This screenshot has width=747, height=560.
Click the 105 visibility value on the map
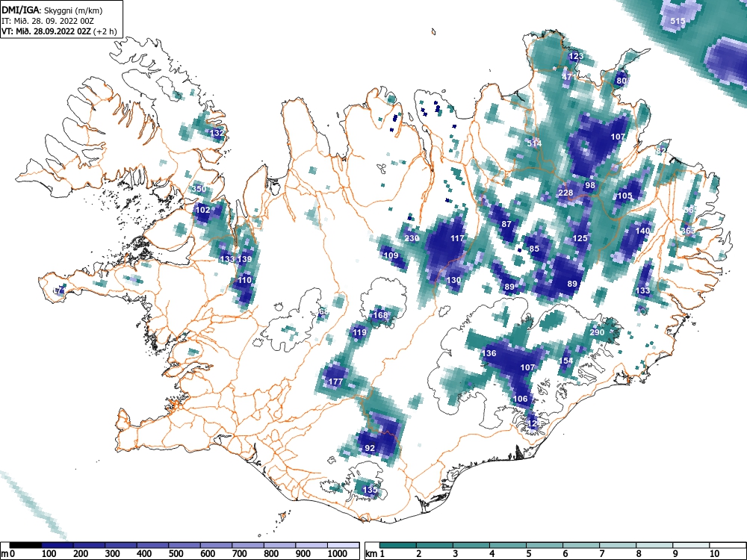[624, 196]
